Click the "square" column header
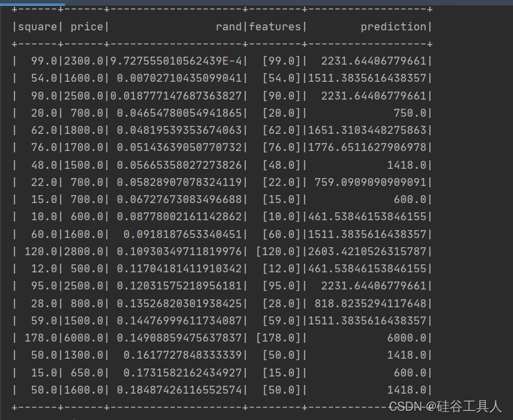Image resolution: width=513 pixels, height=420 pixels. pos(38,27)
